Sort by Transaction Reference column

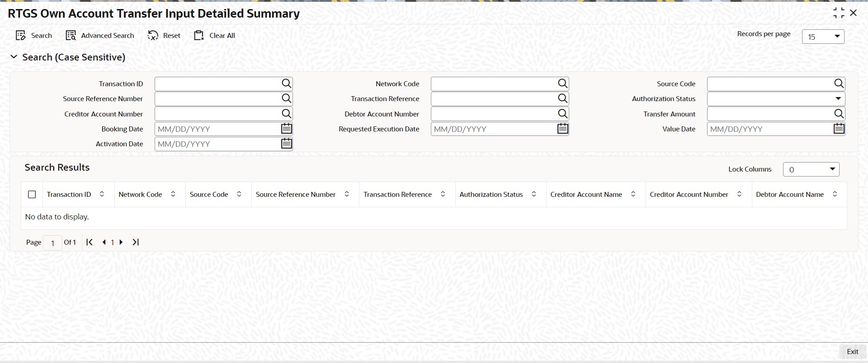(x=443, y=194)
